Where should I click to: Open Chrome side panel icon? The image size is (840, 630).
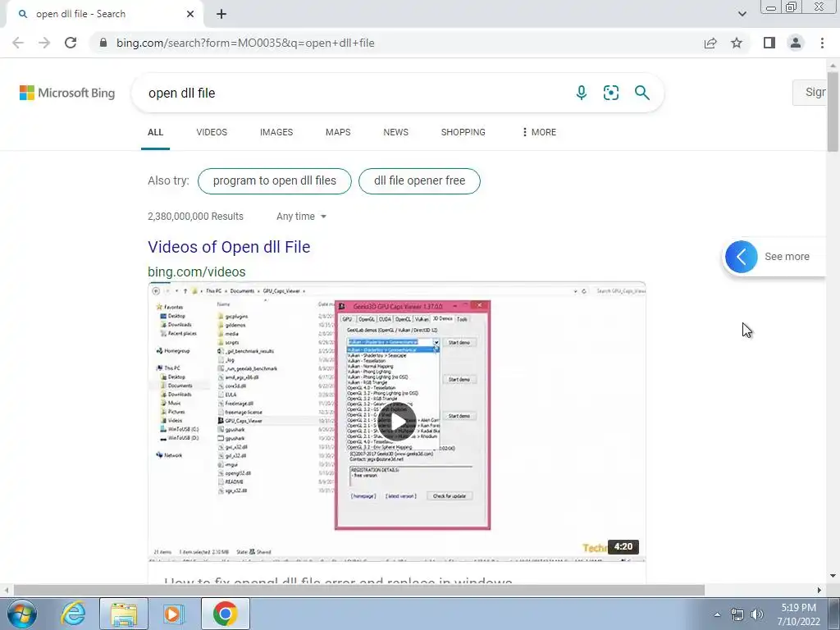click(769, 43)
